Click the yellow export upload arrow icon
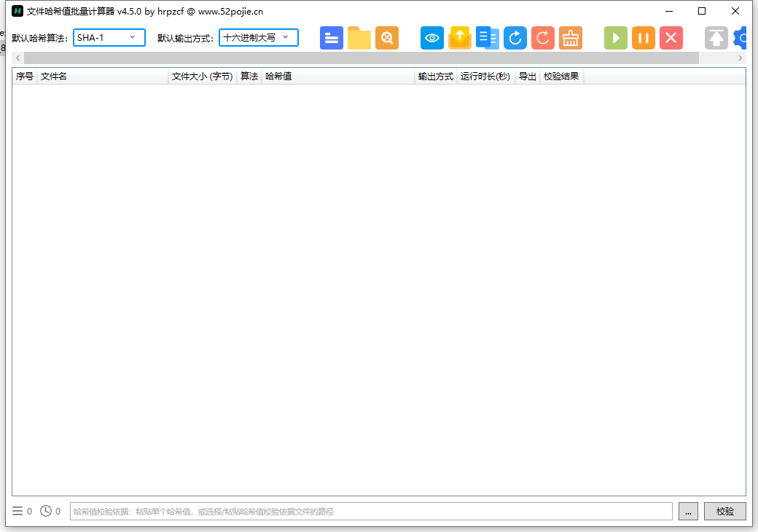Viewport: 758px width, 532px height. pyautogui.click(x=460, y=38)
